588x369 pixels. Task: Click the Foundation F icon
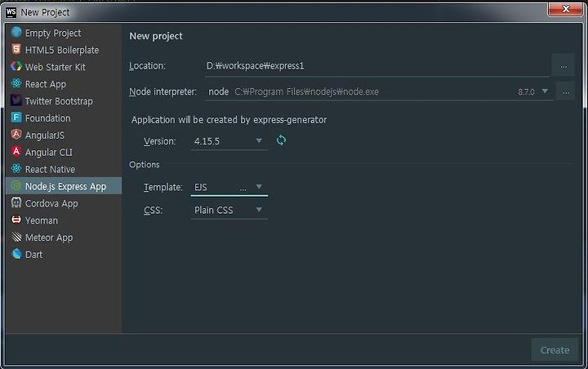click(x=16, y=118)
